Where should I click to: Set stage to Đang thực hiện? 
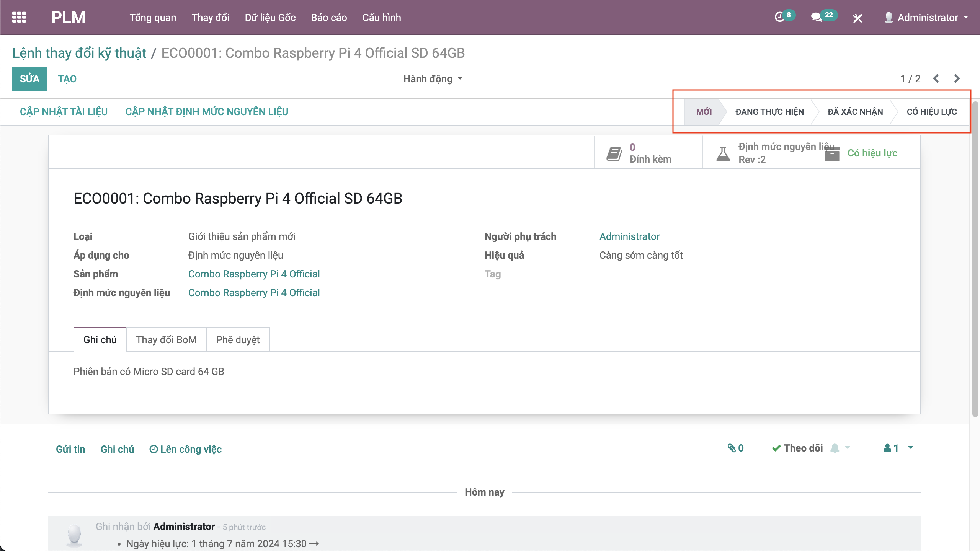click(x=769, y=112)
